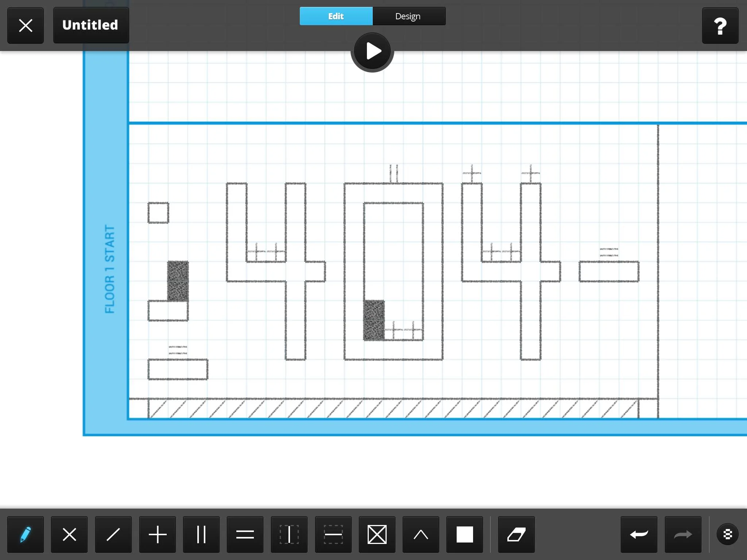Select the upward caret tool
The width and height of the screenshot is (747, 560).
click(421, 534)
